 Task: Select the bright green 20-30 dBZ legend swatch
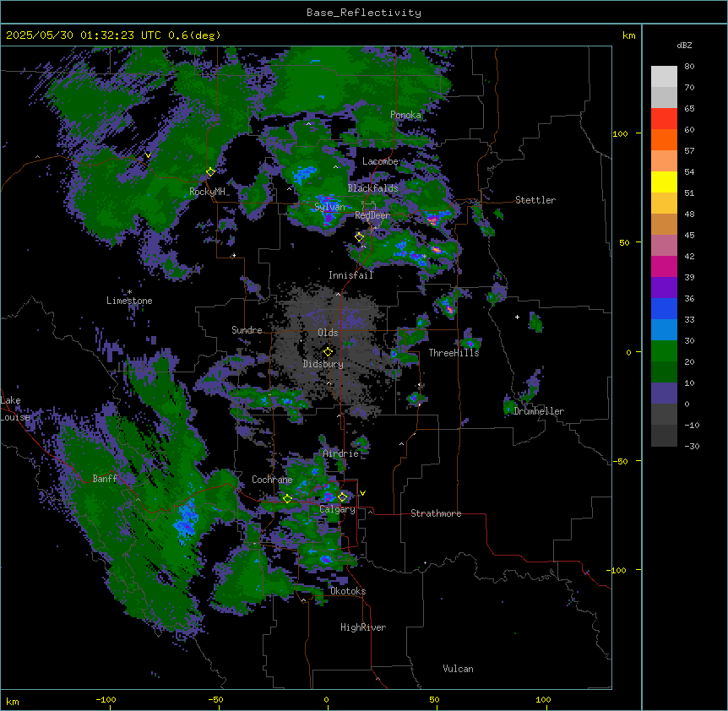664,351
